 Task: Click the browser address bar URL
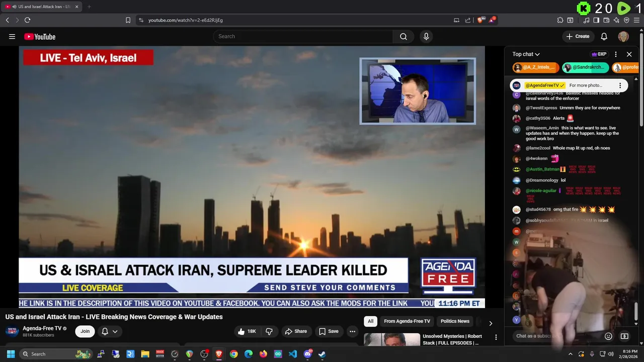click(x=186, y=20)
